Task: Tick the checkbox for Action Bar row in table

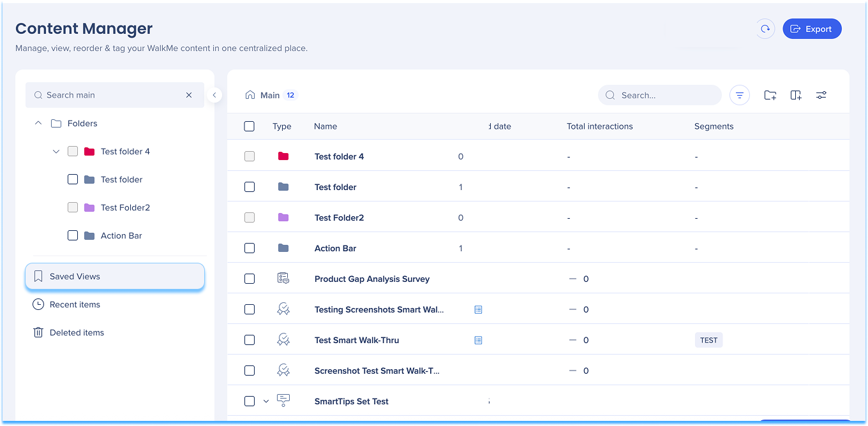Action: pos(250,248)
